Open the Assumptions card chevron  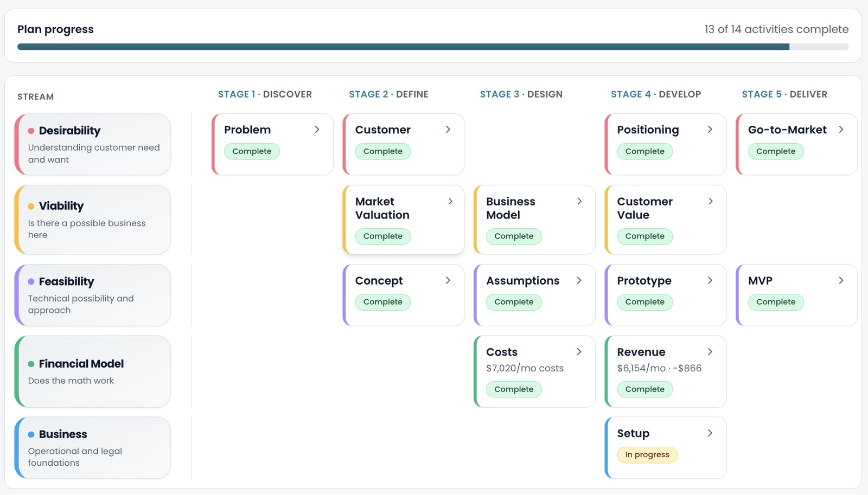pos(579,280)
